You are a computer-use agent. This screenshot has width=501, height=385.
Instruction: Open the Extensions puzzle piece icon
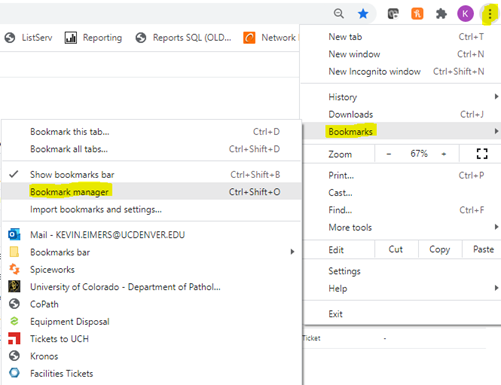coord(441,14)
